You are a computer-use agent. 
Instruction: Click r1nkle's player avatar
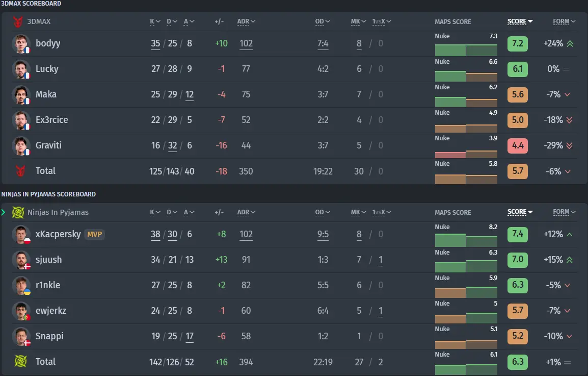point(21,286)
